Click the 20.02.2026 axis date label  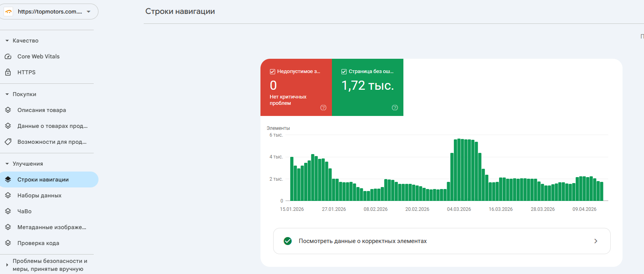tap(417, 209)
